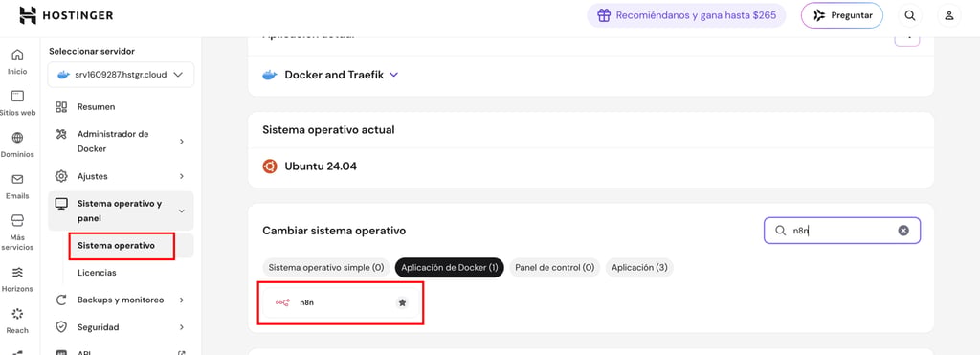Clear the n8n search text
Viewport: 980px width, 355px height.
903,231
